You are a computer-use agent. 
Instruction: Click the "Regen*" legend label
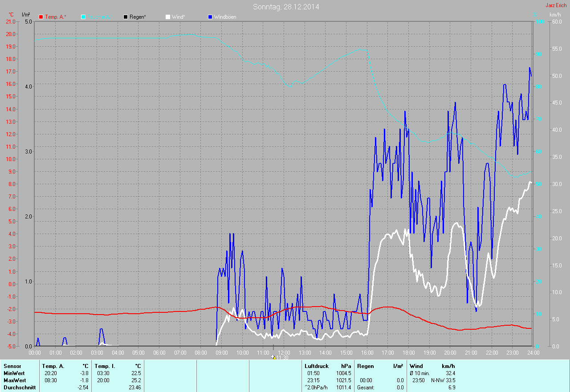click(x=138, y=17)
